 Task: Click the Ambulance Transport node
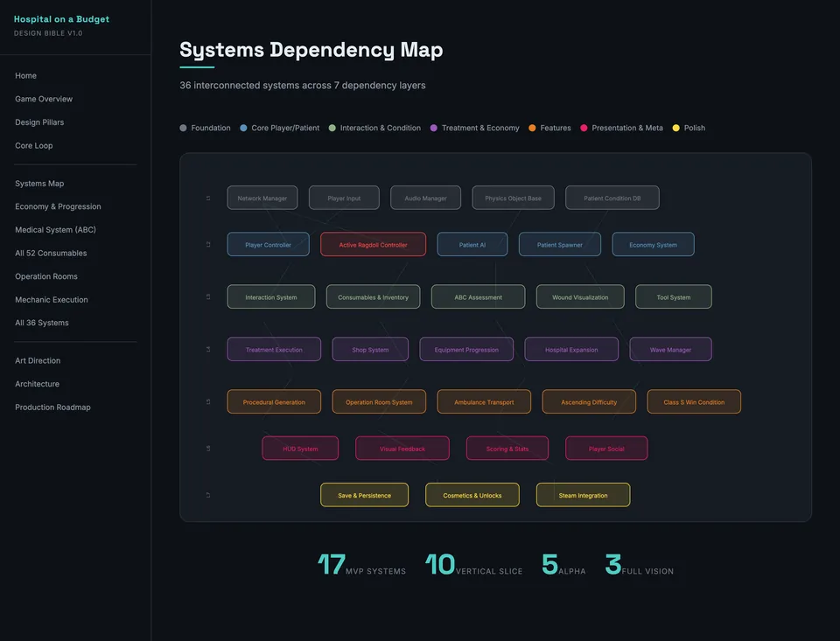point(484,402)
